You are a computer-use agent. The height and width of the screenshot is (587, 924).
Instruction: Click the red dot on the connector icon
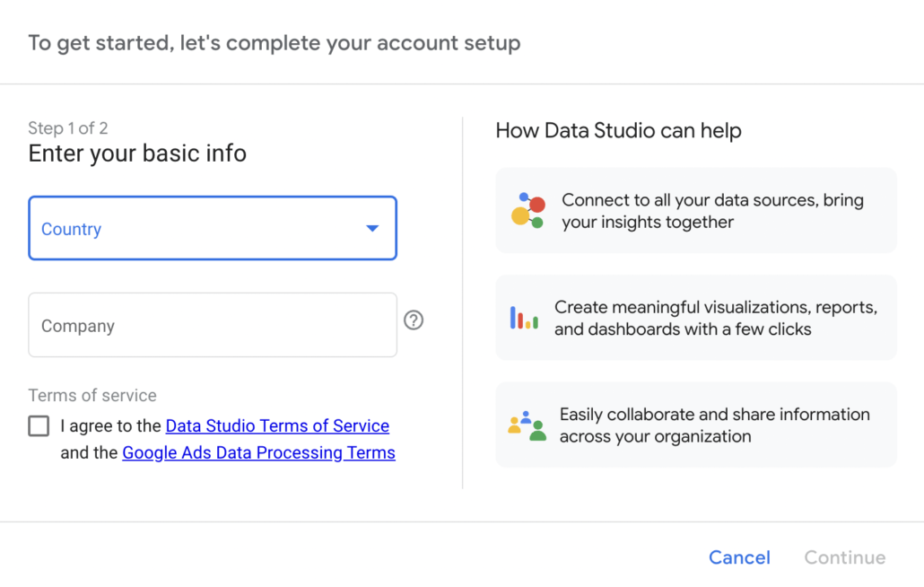point(536,206)
